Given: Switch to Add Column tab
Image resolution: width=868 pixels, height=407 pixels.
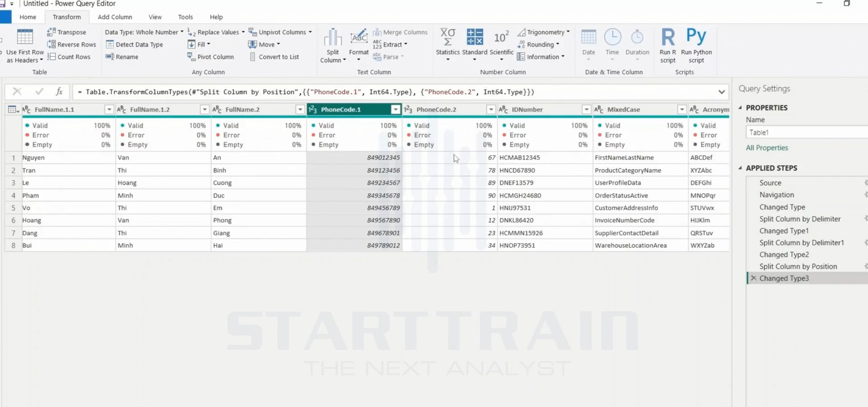Looking at the screenshot, I should [115, 17].
